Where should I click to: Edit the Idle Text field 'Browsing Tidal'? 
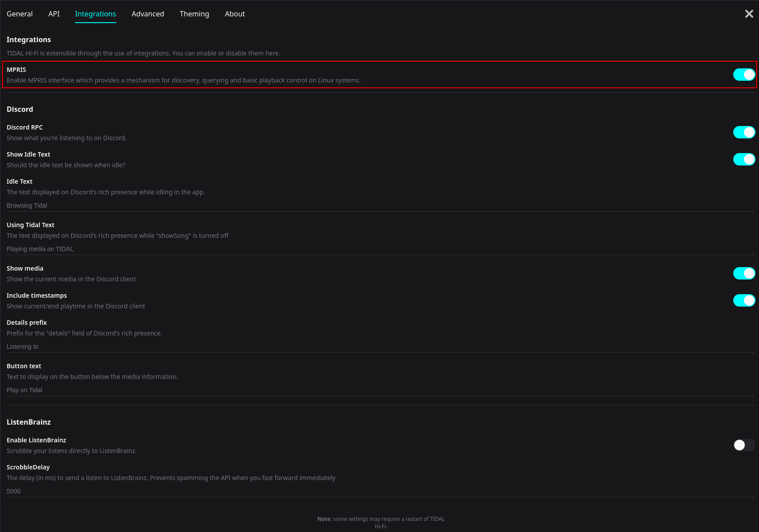[381, 205]
